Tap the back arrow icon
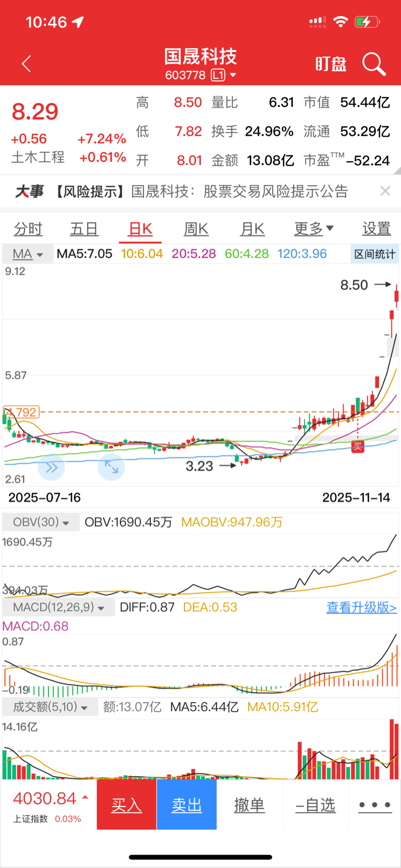This screenshot has height=868, width=401. click(27, 64)
